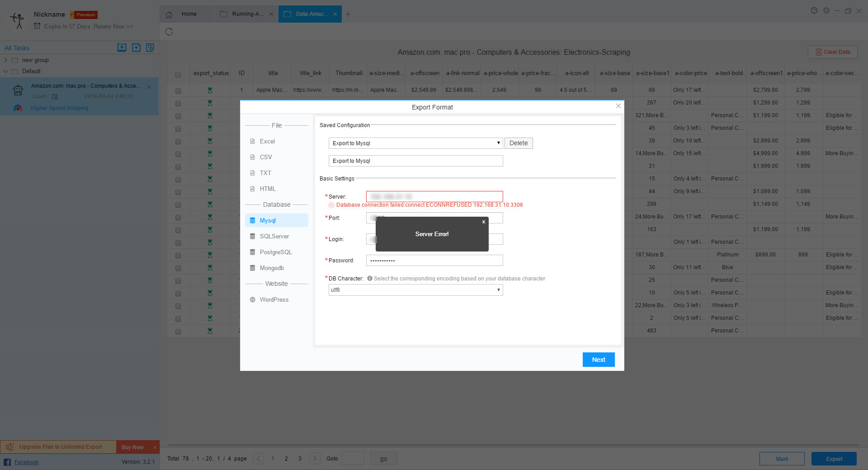Click into the Password field

tap(434, 261)
